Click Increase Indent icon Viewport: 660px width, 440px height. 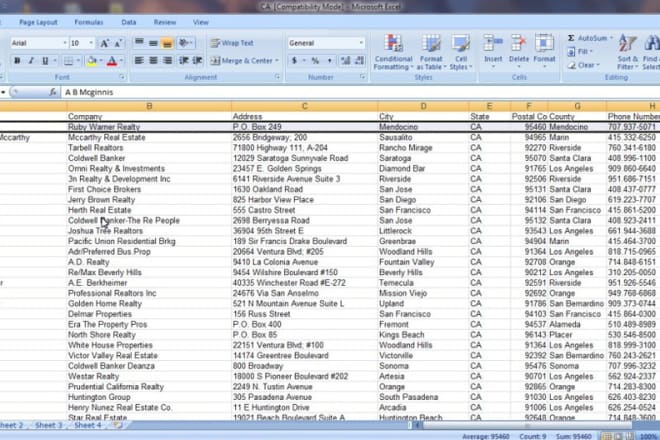pyautogui.click(x=197, y=61)
